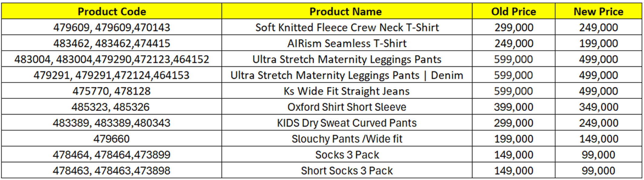Click the Slouchy Pants /Wide fit cell
The width and height of the screenshot is (644, 180).
coord(346,139)
